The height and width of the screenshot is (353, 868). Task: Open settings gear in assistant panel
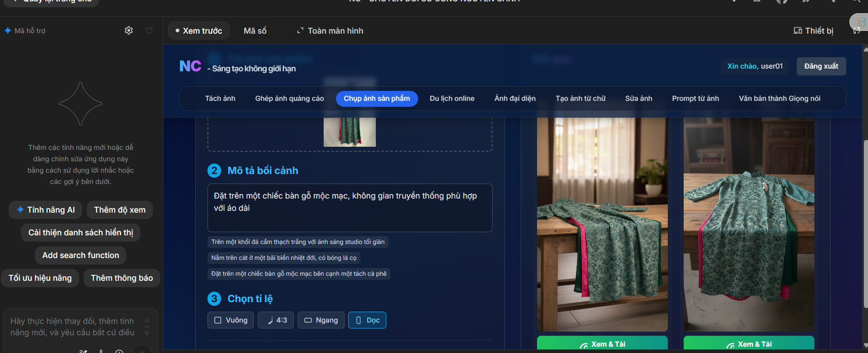pos(129,30)
